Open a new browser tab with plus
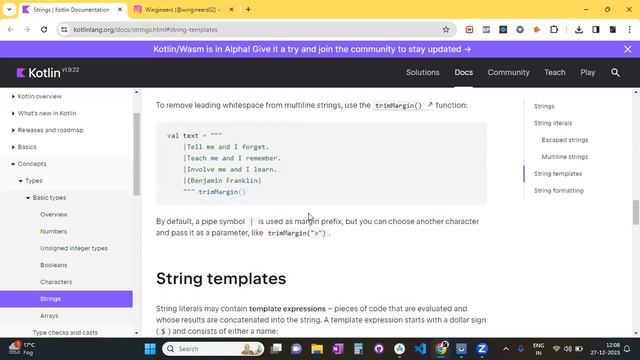 tap(248, 9)
